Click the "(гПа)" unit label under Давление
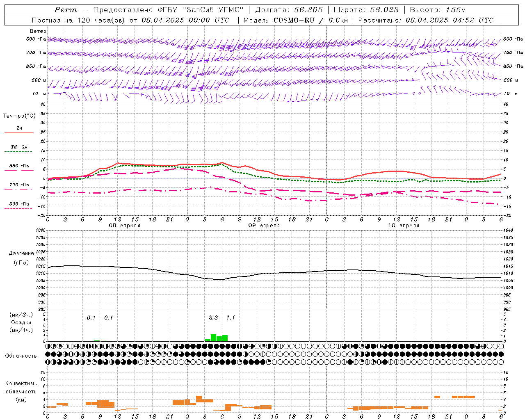Viewport: 525px width, 420px height. tap(21, 263)
